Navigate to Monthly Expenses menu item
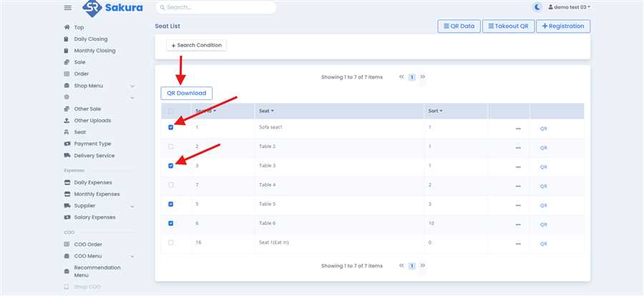Viewport: 644px width, 296px height. coord(97,194)
